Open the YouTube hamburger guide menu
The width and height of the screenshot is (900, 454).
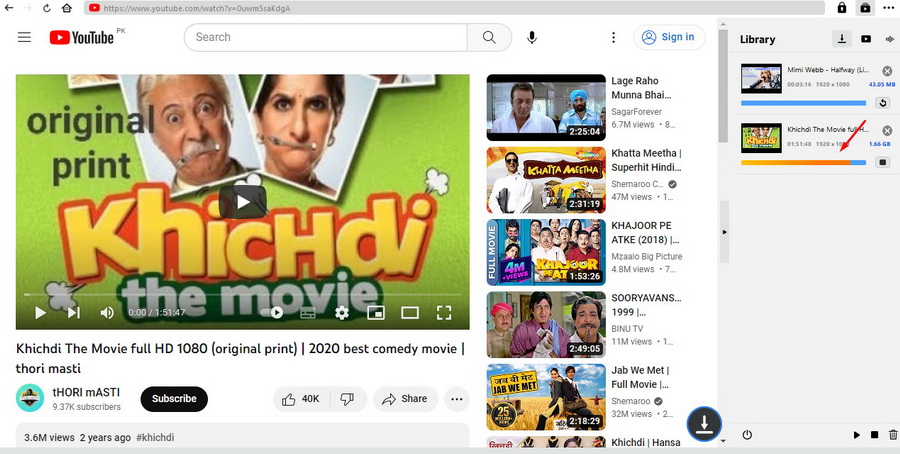coord(24,37)
